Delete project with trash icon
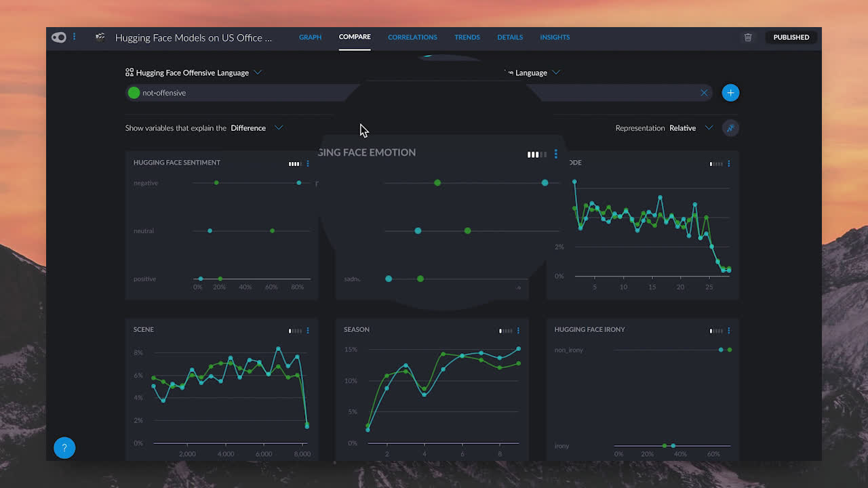 click(x=748, y=37)
